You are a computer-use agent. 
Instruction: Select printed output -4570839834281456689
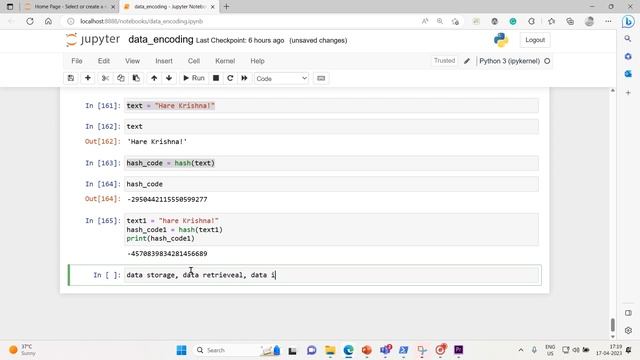167,253
